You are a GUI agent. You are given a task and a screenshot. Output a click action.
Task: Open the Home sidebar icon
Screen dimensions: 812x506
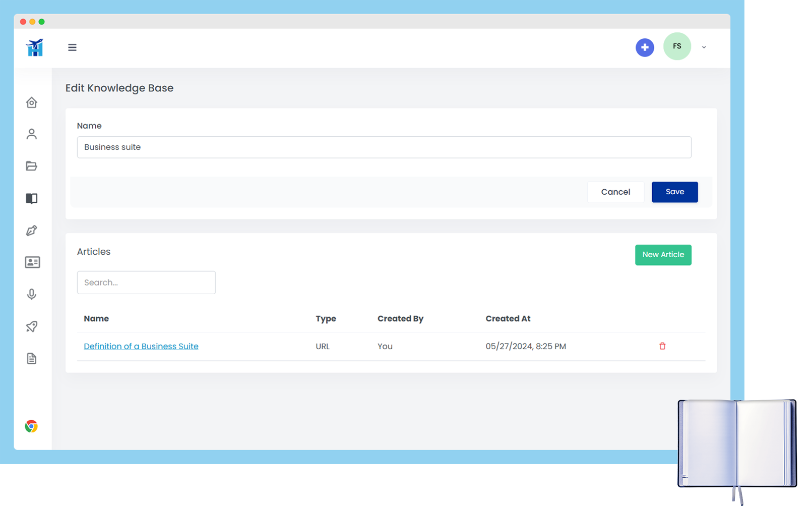pos(32,102)
